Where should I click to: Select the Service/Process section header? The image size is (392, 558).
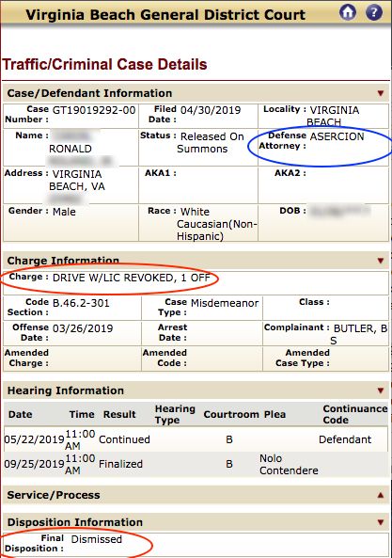pos(196,495)
